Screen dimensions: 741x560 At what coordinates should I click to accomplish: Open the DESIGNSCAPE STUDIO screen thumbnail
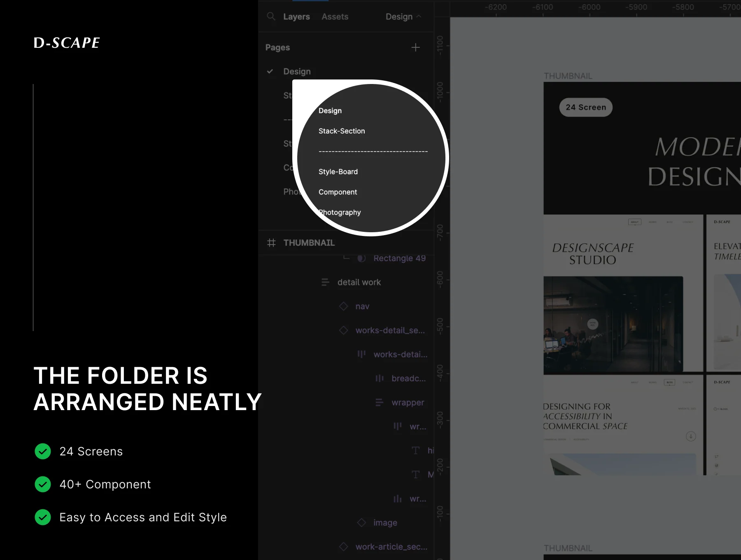coord(623,293)
